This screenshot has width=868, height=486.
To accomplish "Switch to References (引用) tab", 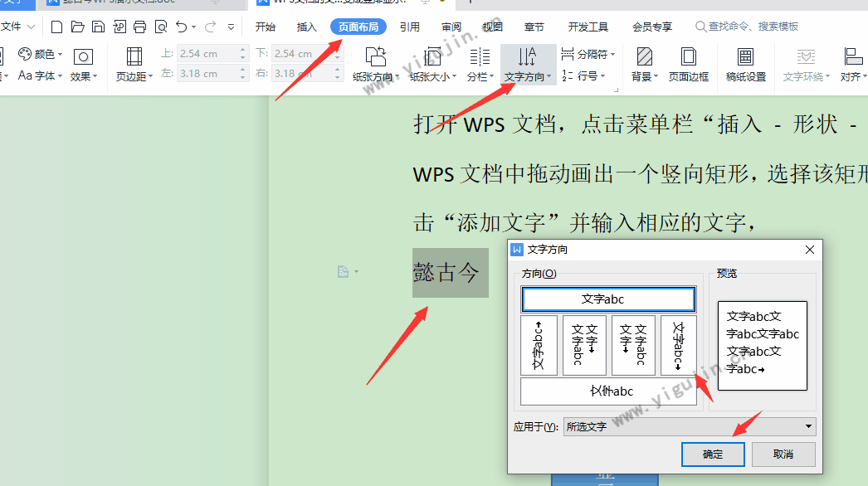I will click(x=410, y=27).
